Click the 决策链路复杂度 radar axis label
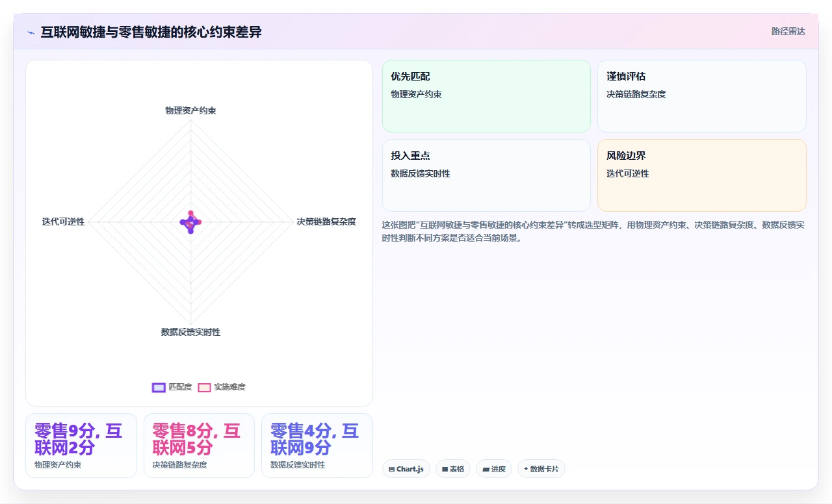Image resolution: width=832 pixels, height=504 pixels. (326, 221)
